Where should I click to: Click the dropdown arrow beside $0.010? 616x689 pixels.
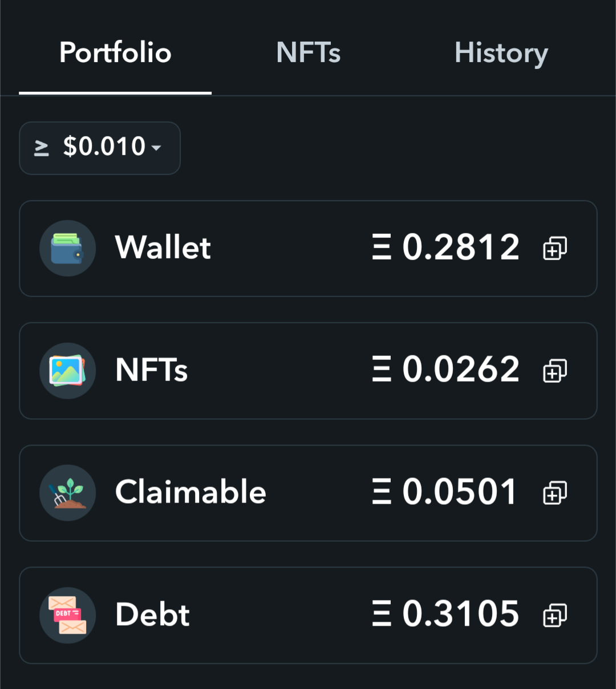pyautogui.click(x=156, y=148)
